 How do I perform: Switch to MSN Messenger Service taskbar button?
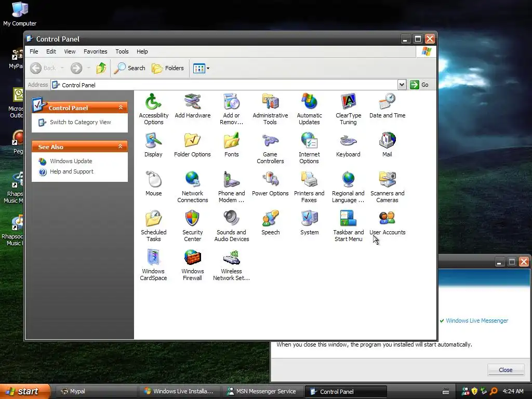tap(263, 391)
